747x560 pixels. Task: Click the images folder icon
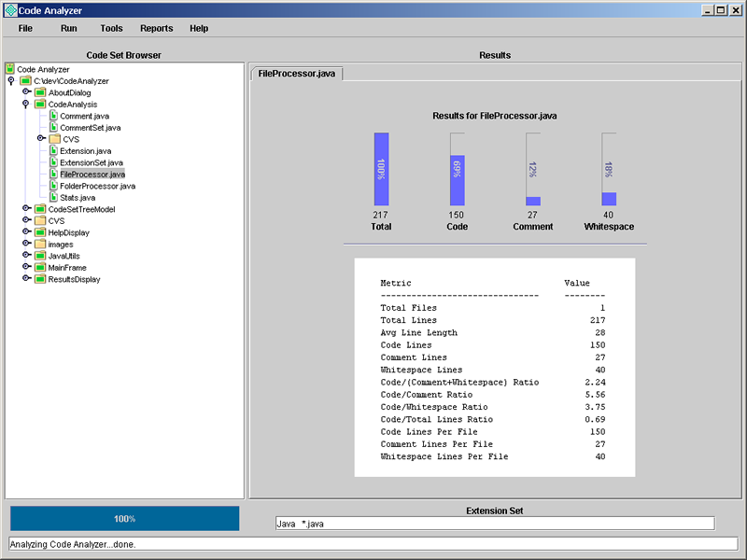click(x=40, y=244)
